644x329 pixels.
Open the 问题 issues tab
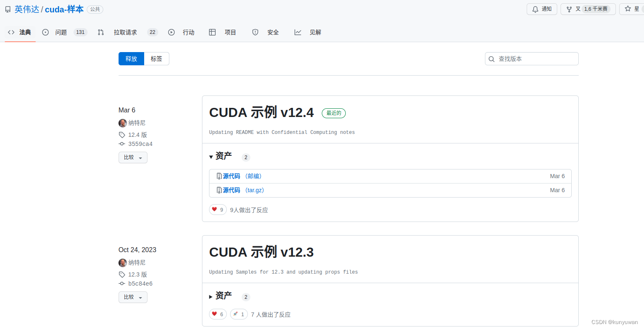click(65, 32)
